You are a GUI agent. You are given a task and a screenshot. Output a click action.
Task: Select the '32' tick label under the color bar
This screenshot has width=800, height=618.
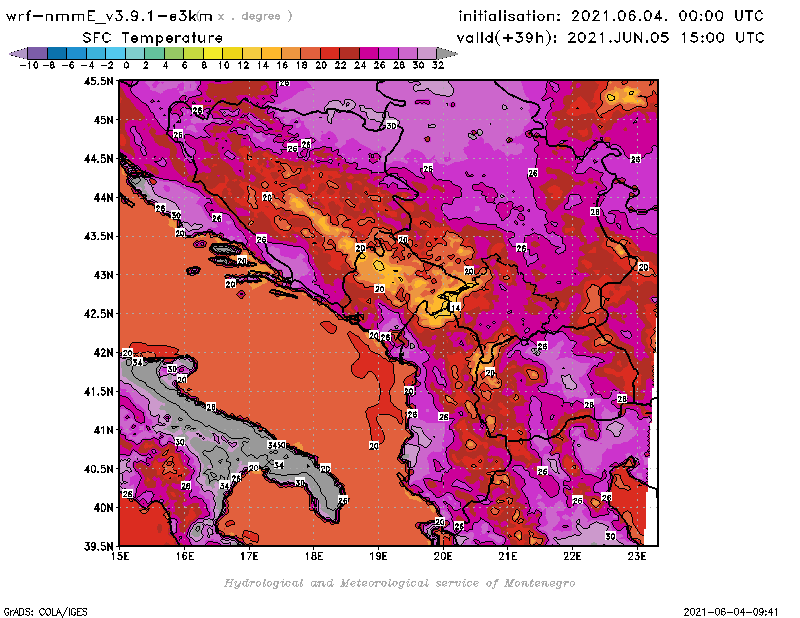pyautogui.click(x=438, y=65)
